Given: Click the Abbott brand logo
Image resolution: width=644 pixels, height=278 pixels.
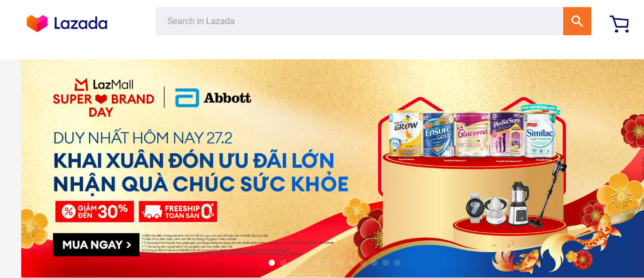Looking at the screenshot, I should pyautogui.click(x=213, y=98).
